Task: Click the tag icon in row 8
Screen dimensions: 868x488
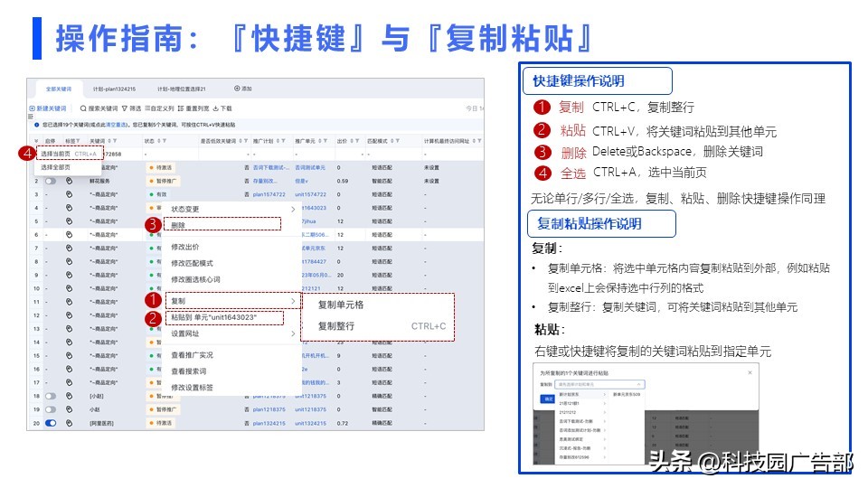Action: coord(70,262)
